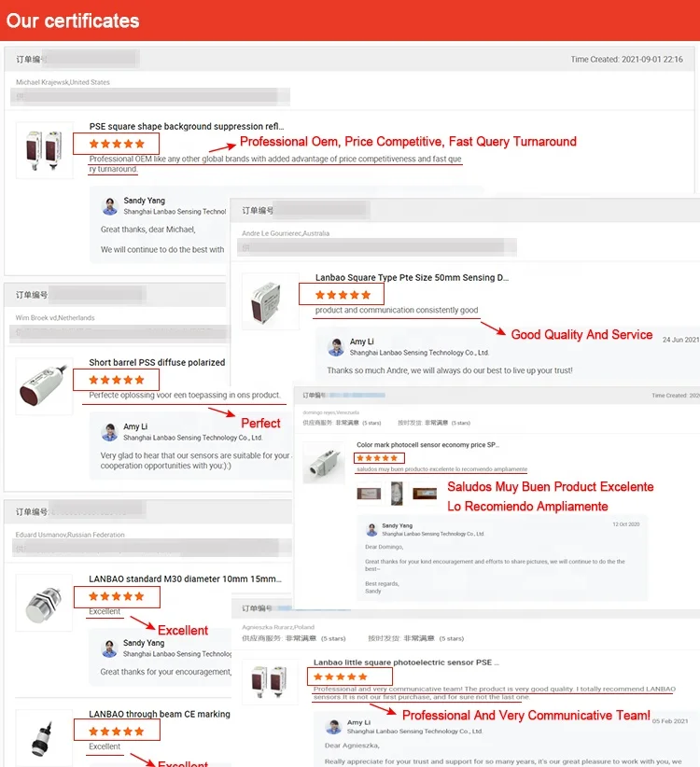
Task: Open the little square photoelectric sensor PSE image
Action: (270, 682)
